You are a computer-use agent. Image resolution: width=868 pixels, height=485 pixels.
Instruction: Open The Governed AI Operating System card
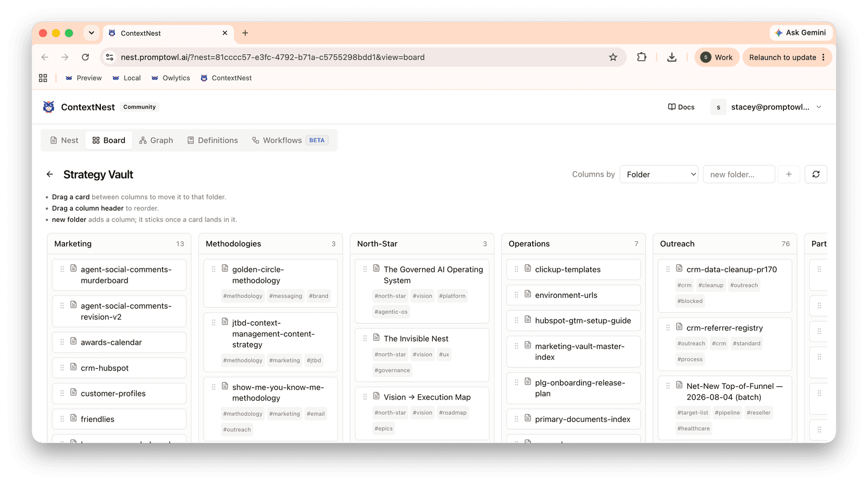tap(422, 291)
